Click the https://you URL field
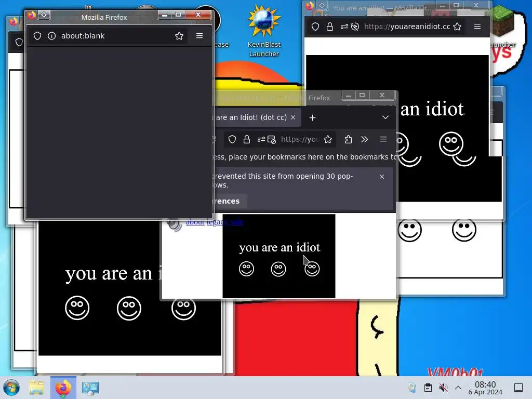 click(300, 139)
